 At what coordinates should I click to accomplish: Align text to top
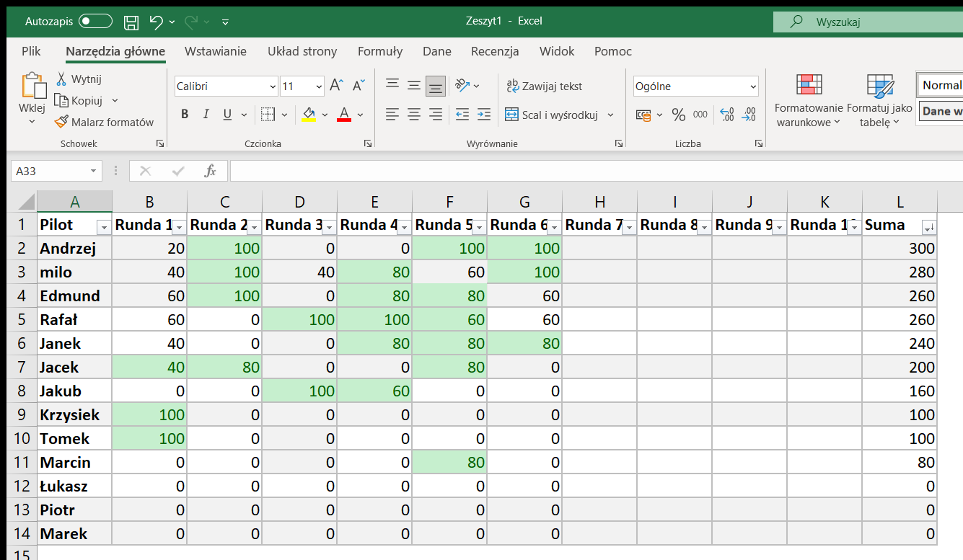click(x=392, y=85)
